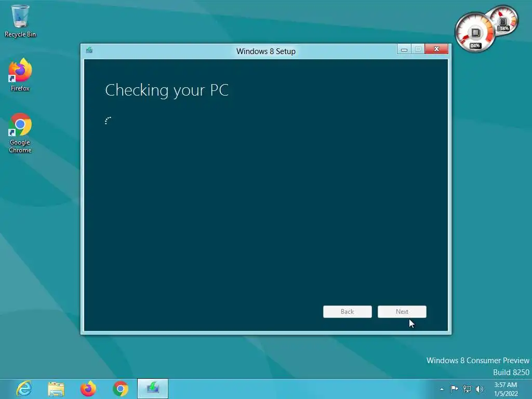Click the Next button in Setup

tap(402, 312)
